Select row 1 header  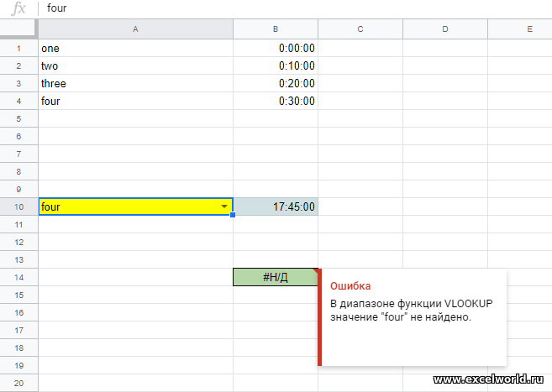click(18, 48)
